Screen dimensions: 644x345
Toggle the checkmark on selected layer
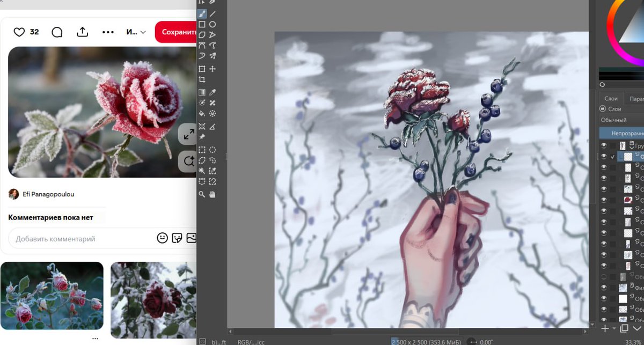(613, 156)
